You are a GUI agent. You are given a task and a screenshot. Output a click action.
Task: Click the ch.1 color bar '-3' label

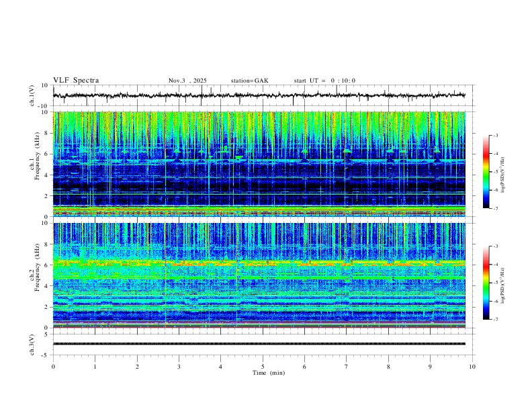(x=495, y=135)
